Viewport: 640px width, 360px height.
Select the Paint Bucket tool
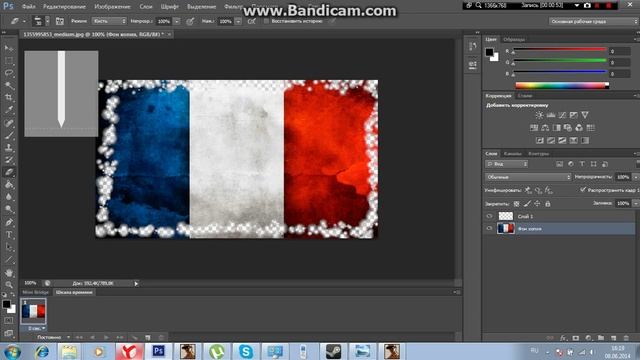[x=9, y=184]
